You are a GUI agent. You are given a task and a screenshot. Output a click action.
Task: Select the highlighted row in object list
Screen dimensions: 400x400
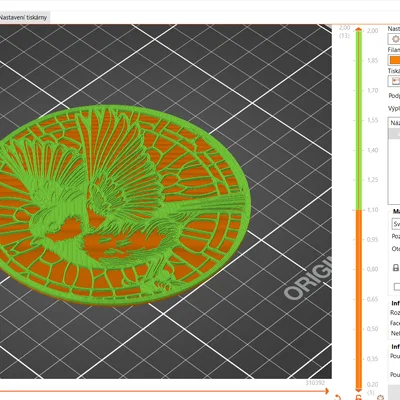395,134
